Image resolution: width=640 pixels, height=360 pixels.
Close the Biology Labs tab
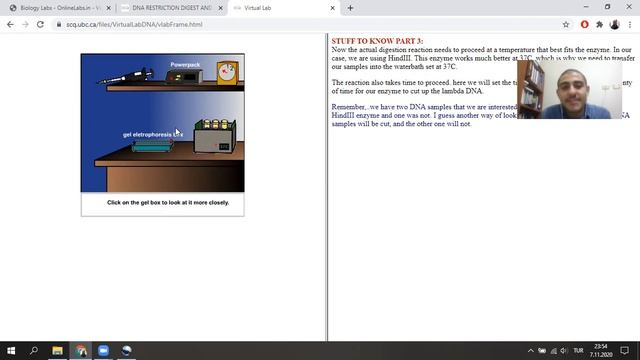(109, 8)
